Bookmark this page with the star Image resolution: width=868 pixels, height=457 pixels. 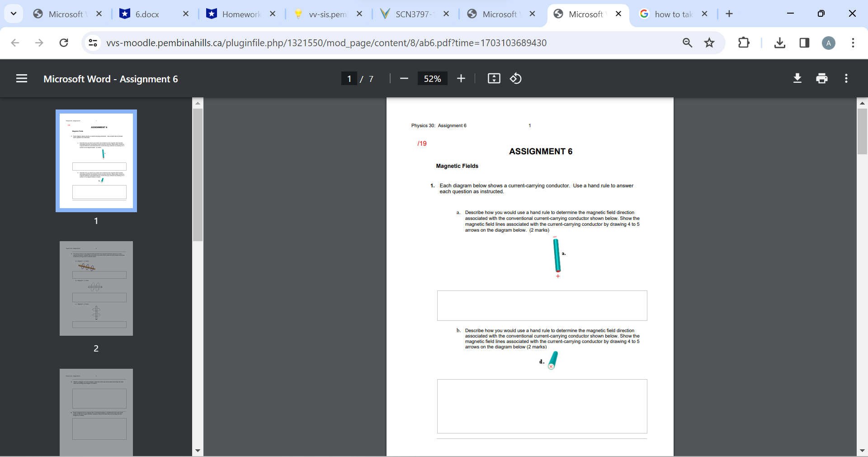709,43
